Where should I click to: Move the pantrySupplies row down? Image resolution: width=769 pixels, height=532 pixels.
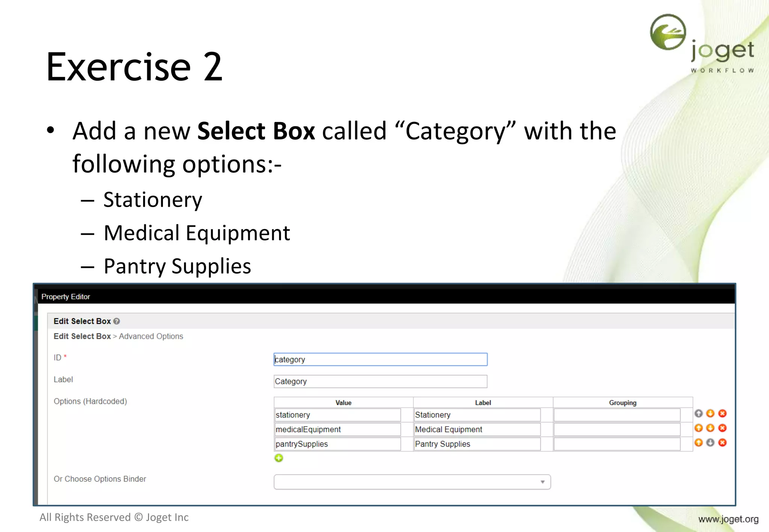[710, 443]
